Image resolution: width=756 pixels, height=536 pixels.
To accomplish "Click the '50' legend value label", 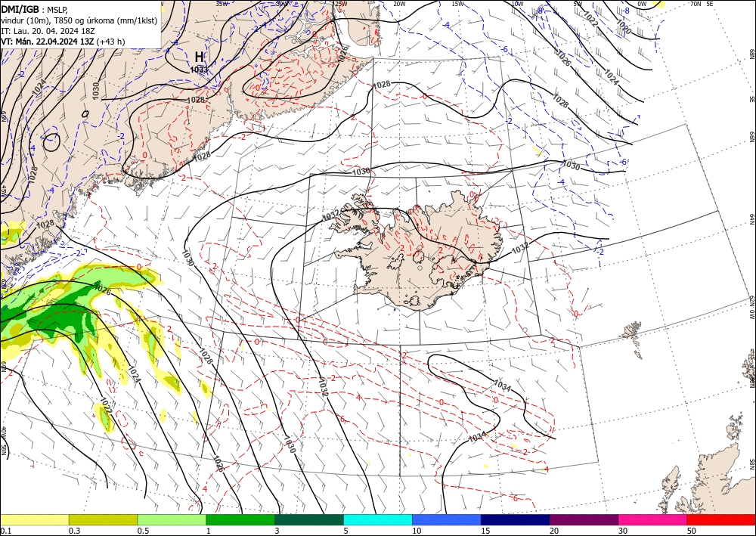I will click(x=692, y=531).
